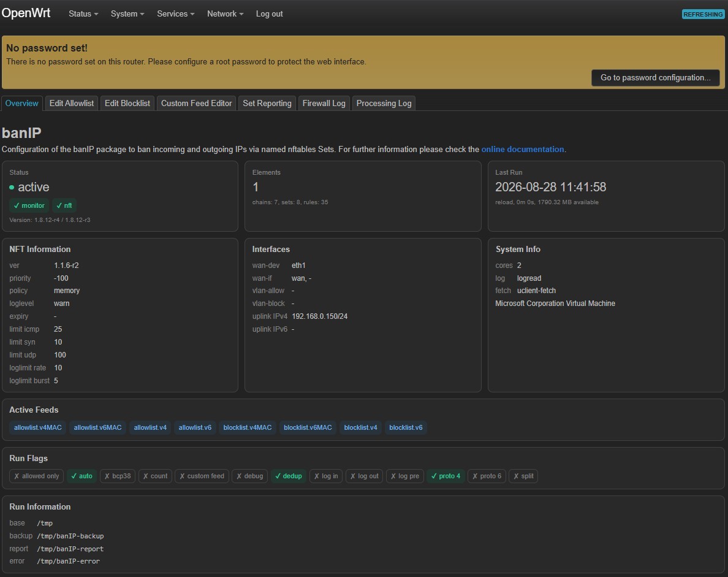Open the Custom Feed Editor tab
Screen dimensions: 728x577
click(196, 103)
